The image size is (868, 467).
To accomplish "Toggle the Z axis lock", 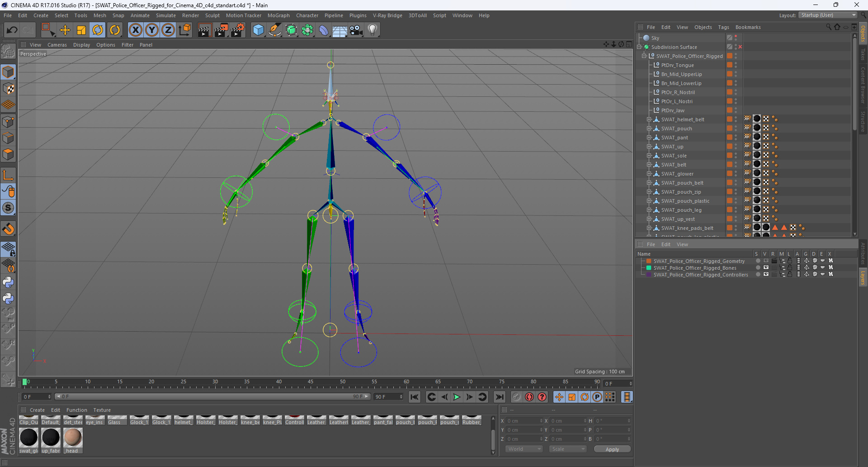I will [168, 30].
